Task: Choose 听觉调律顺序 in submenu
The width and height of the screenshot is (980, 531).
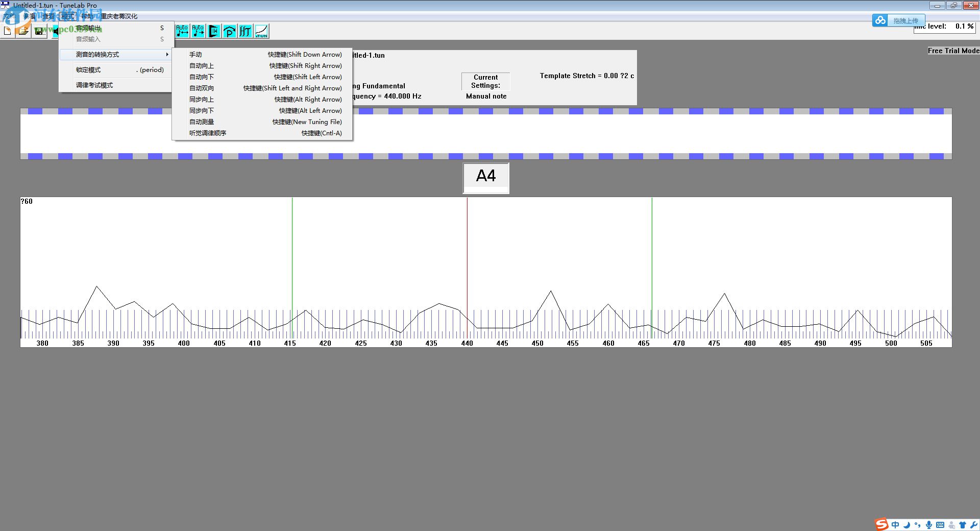Action: pyautogui.click(x=262, y=133)
